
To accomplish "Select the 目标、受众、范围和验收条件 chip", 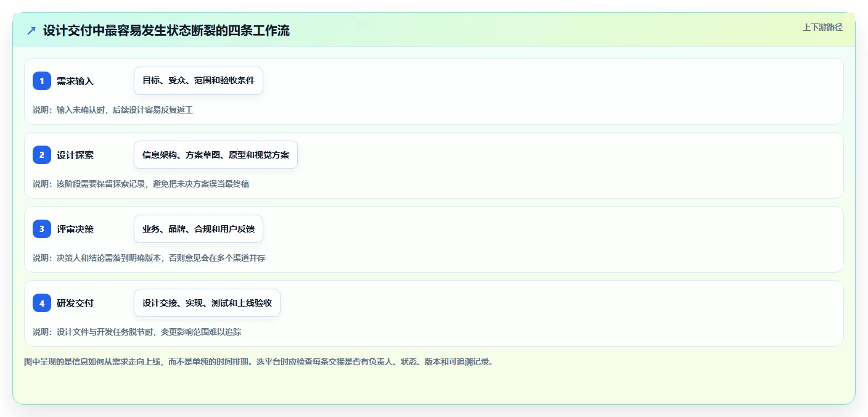I will tap(199, 81).
